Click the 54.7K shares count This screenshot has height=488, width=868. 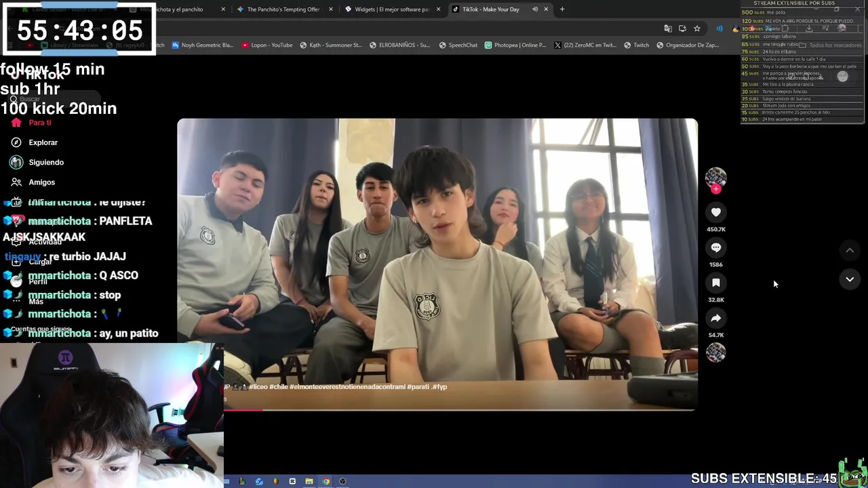(715, 335)
